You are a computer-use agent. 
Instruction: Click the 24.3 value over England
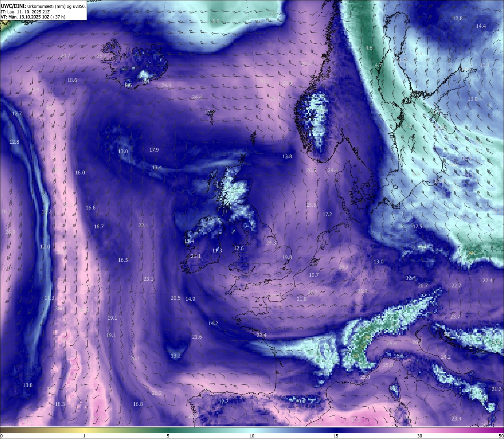pos(271,243)
